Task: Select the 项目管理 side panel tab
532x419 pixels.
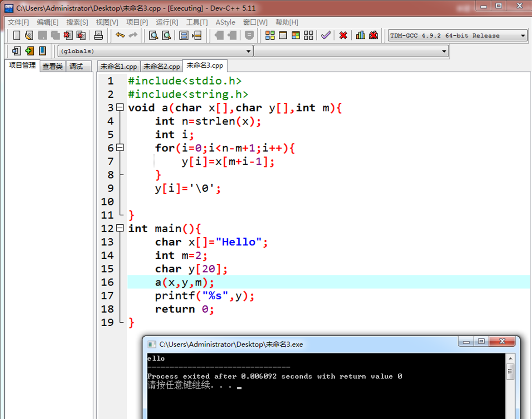Action: click(22, 65)
